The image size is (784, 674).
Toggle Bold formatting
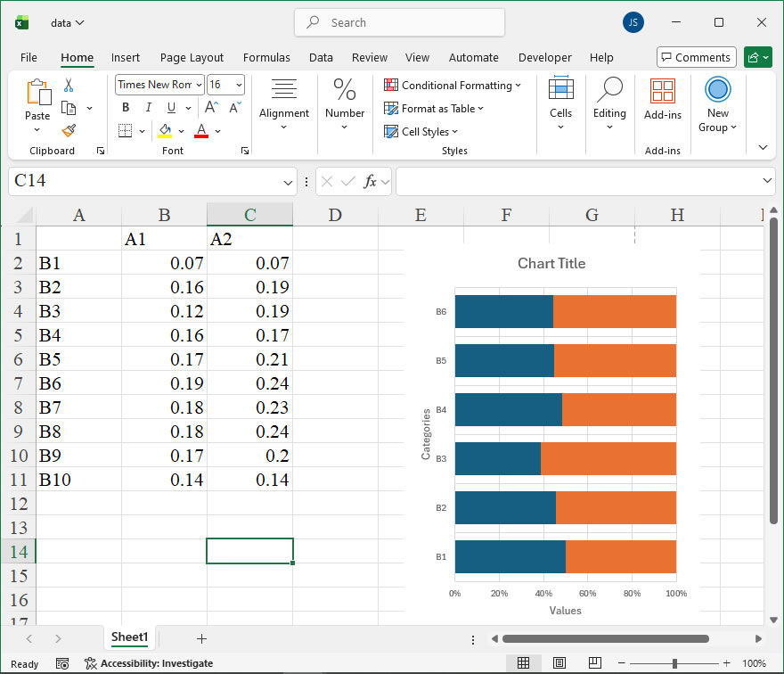click(x=126, y=108)
